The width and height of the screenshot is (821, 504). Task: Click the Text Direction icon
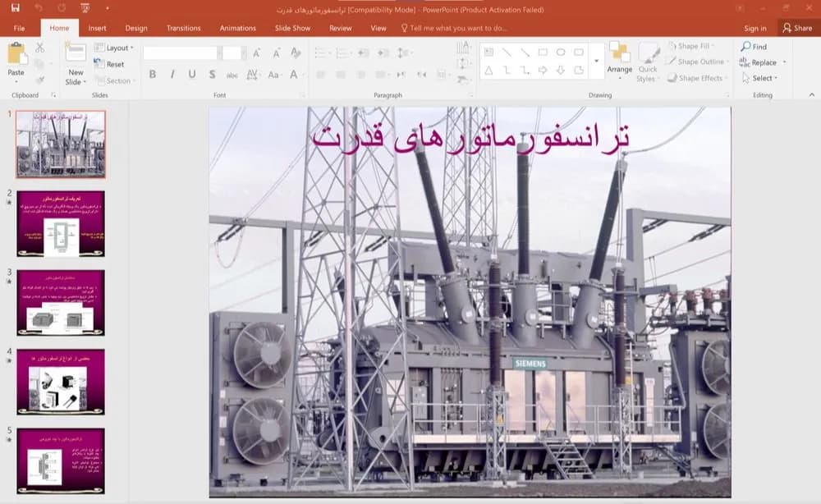tap(463, 48)
